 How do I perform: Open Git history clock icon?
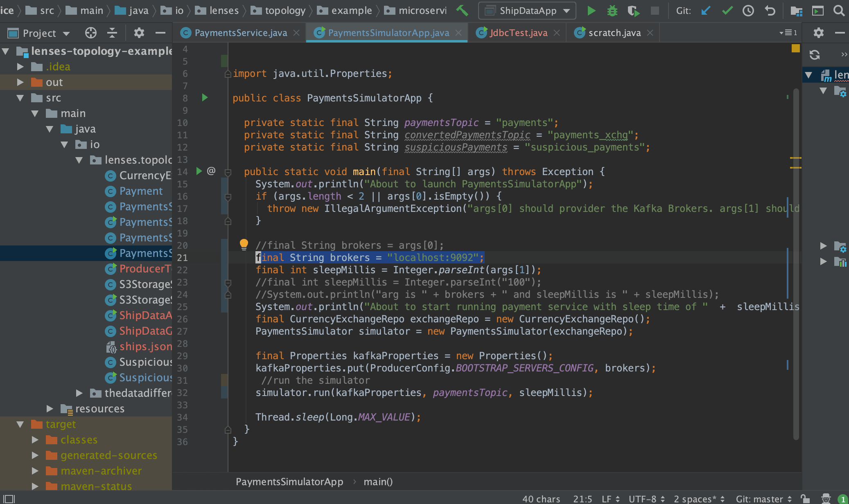click(748, 11)
